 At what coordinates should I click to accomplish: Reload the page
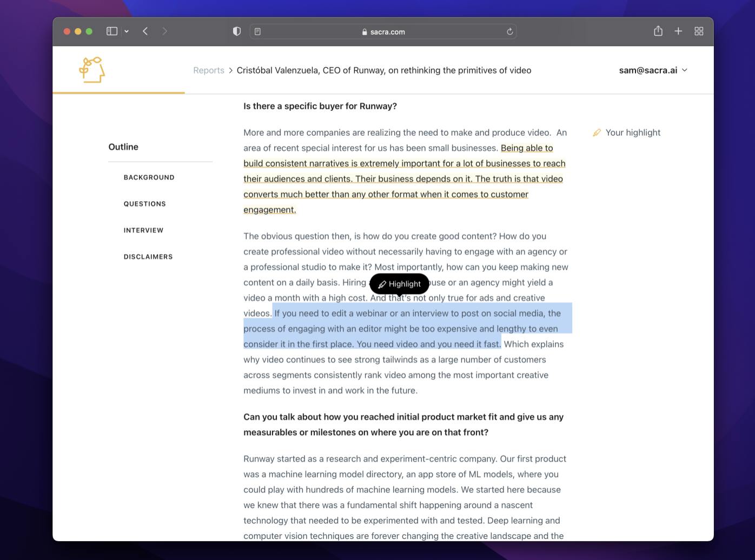click(509, 31)
